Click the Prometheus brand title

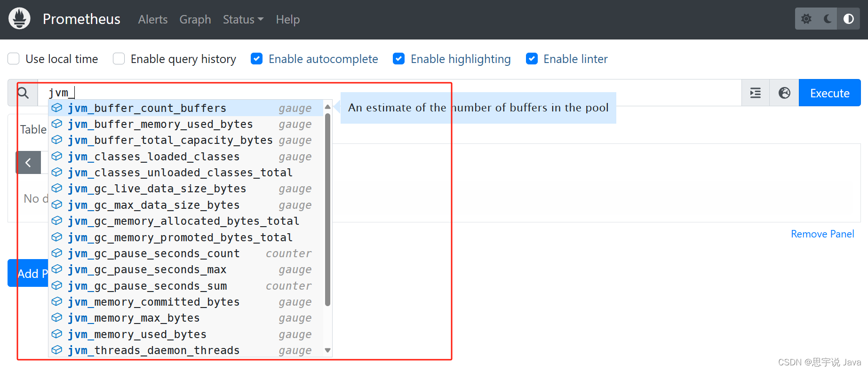point(81,19)
